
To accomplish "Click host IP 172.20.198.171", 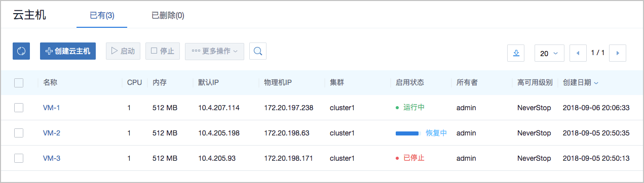I will [289, 158].
